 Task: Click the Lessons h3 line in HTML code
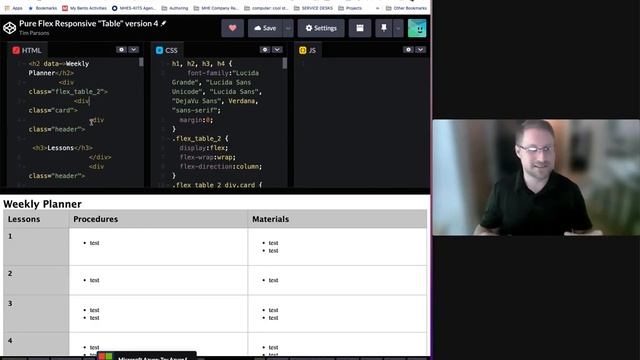pyautogui.click(x=62, y=148)
